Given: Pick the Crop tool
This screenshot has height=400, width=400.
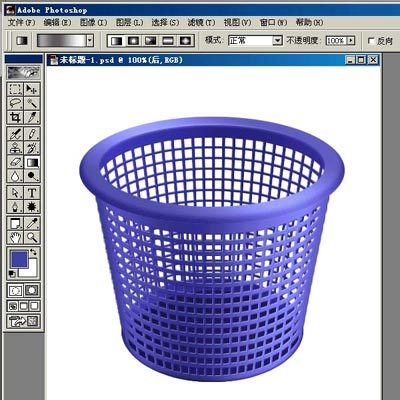Looking at the screenshot, I should (15, 117).
